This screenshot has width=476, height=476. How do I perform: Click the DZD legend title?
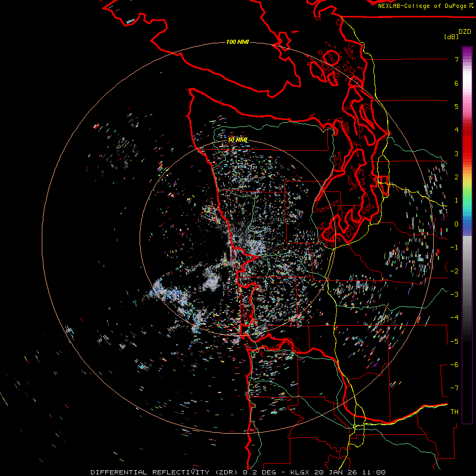click(x=465, y=32)
